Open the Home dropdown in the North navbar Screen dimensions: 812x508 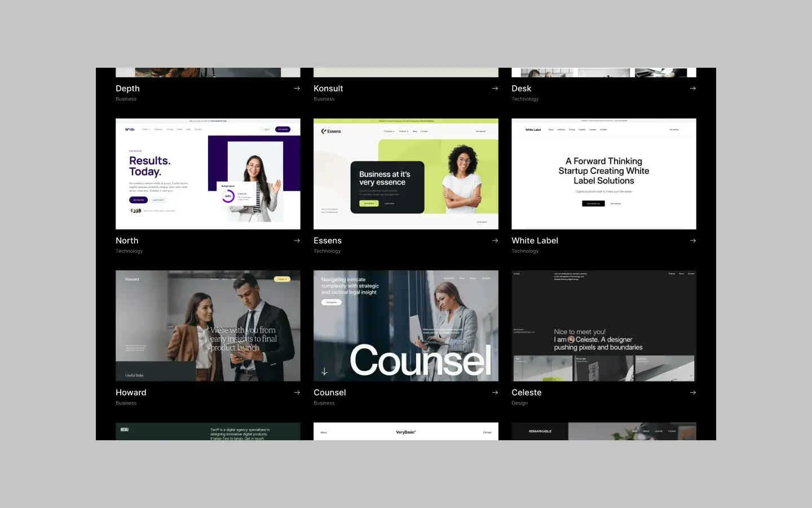coord(146,129)
